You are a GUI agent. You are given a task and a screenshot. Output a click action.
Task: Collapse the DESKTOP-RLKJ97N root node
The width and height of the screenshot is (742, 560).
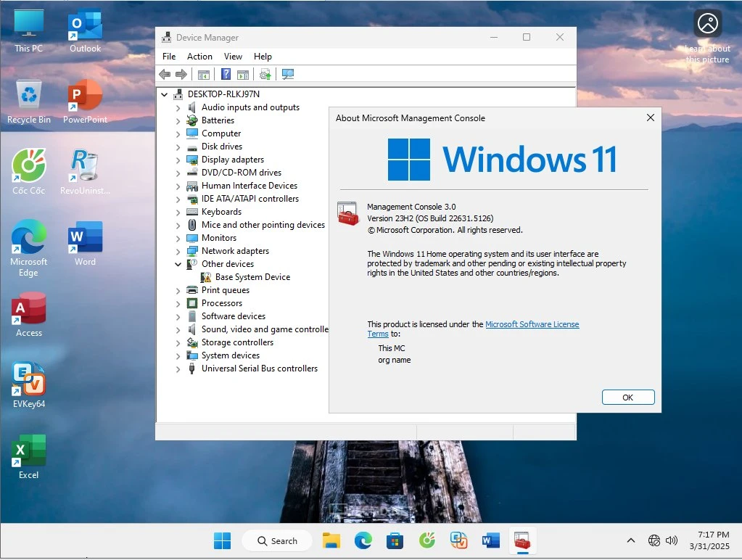(164, 94)
